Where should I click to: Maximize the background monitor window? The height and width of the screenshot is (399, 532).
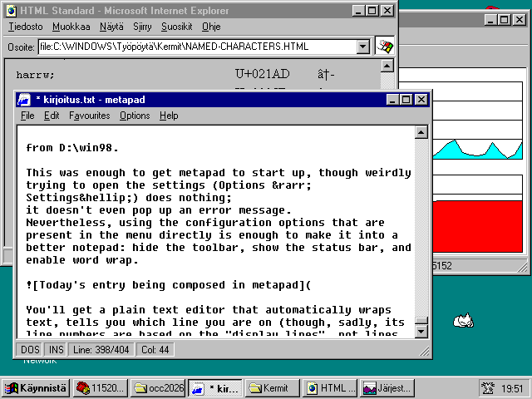pyautogui.click(x=505, y=20)
